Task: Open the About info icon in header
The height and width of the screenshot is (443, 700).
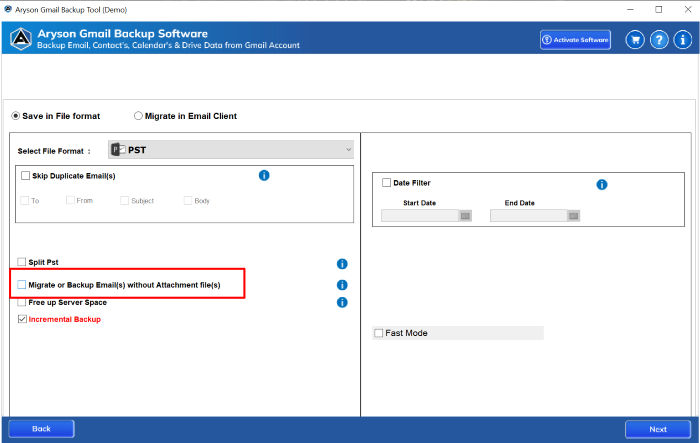Action: [x=683, y=40]
